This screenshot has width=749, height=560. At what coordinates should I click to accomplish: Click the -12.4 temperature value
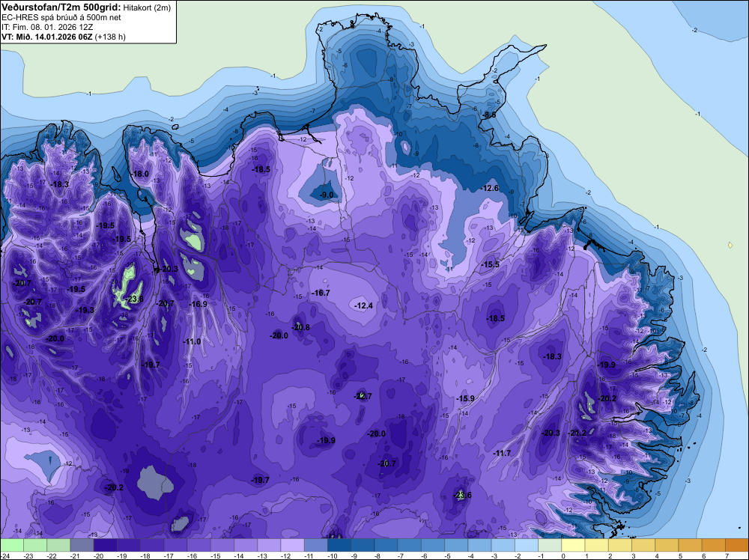[x=363, y=305]
